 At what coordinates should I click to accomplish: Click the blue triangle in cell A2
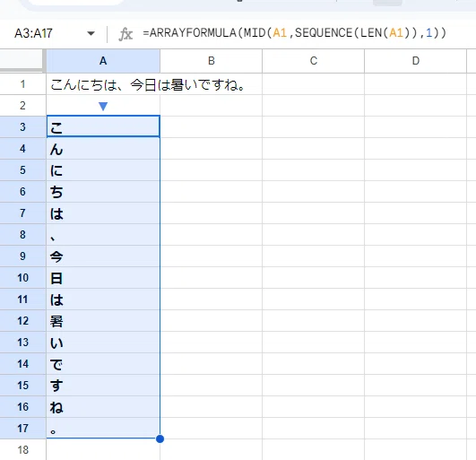point(103,107)
